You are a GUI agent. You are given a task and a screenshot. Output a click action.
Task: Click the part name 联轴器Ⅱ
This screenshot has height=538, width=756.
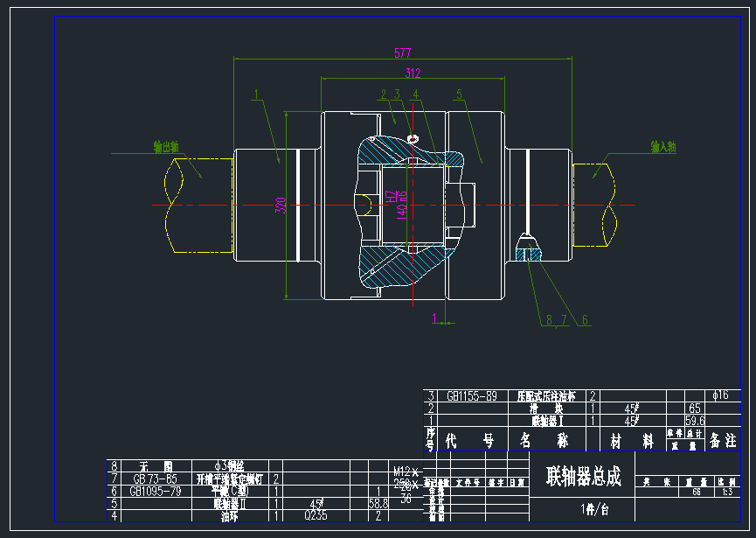pyautogui.click(x=230, y=504)
